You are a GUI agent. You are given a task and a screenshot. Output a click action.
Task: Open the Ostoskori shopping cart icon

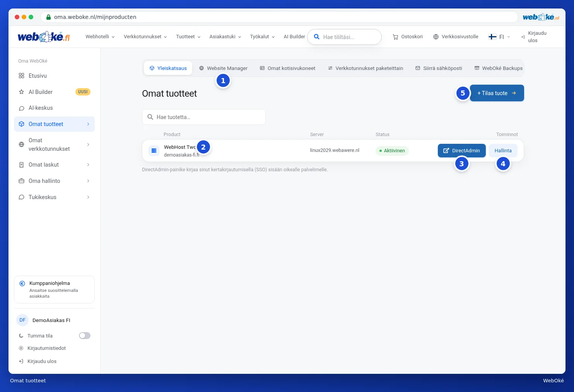[x=395, y=37]
